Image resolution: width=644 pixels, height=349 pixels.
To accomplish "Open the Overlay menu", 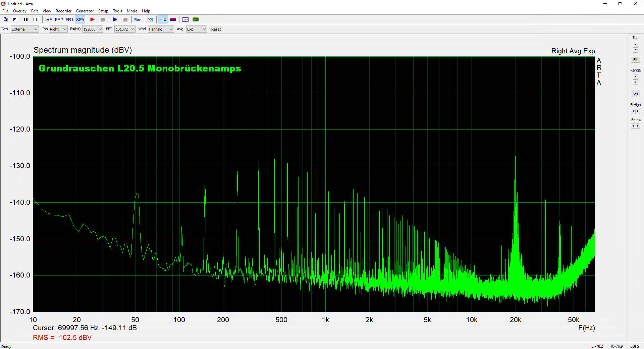I will click(x=19, y=11).
